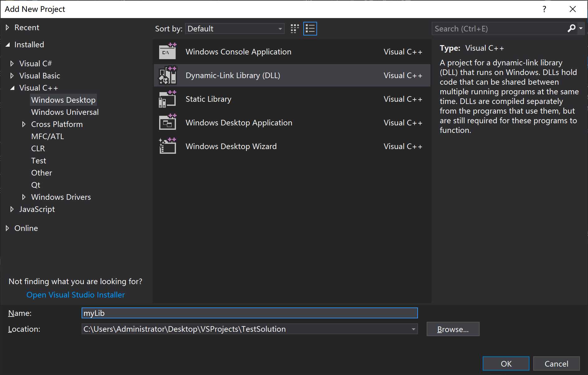This screenshot has width=588, height=375.
Task: Choose Static Library template name
Action: coord(208,99)
